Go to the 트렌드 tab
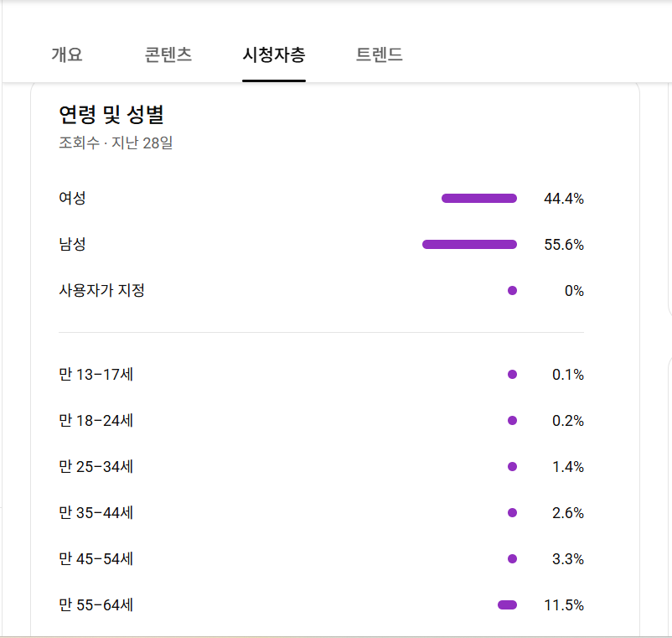Image resolution: width=672 pixels, height=638 pixels. [379, 55]
